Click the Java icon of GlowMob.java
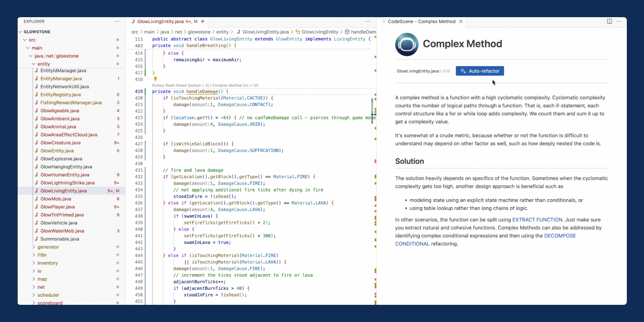Image resolution: width=644 pixels, height=322 pixels. coord(36,199)
